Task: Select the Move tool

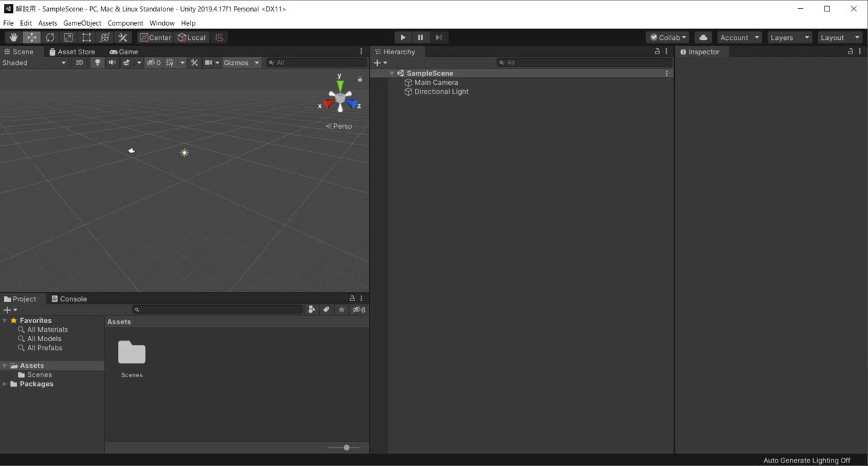Action: tap(32, 37)
